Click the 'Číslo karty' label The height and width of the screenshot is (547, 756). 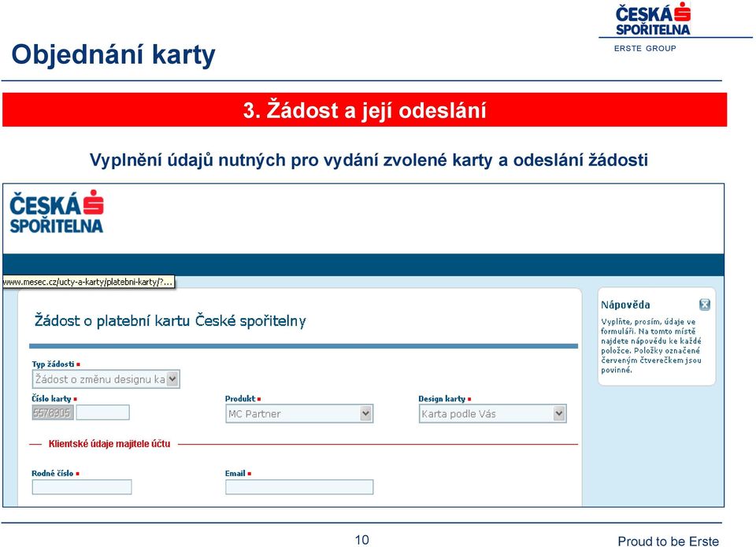[x=52, y=398]
